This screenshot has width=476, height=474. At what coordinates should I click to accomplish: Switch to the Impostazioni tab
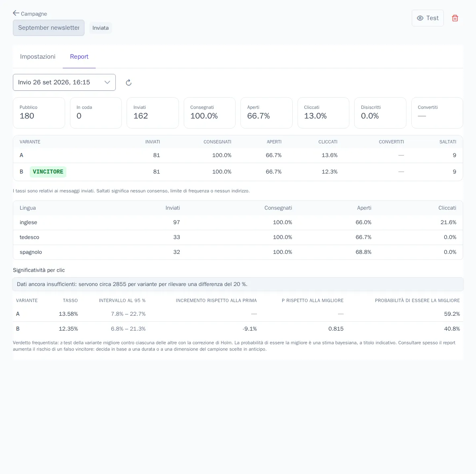(x=38, y=57)
